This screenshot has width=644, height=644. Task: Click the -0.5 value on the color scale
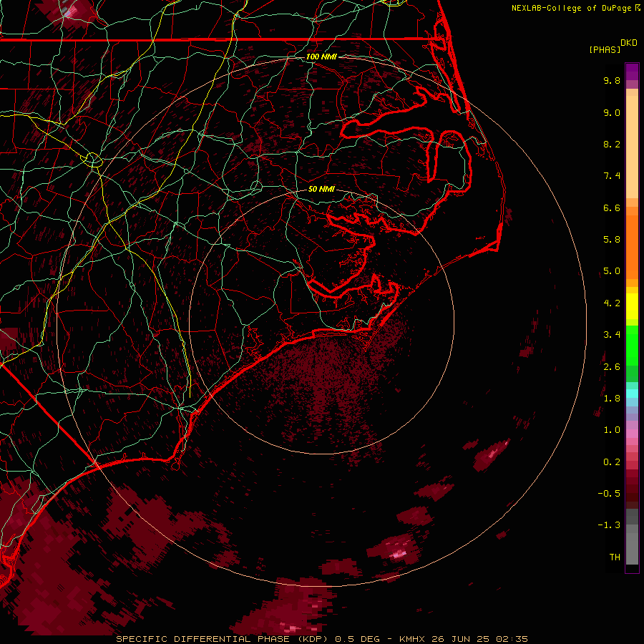click(x=609, y=494)
